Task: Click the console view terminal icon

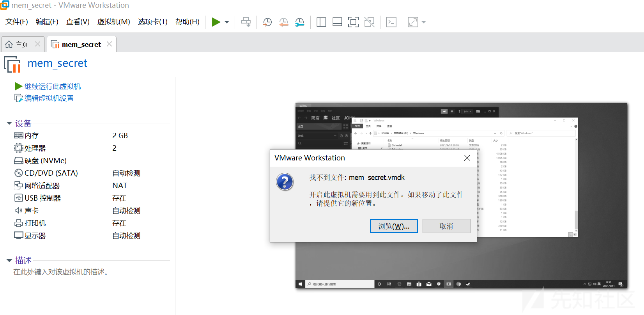Action: [391, 22]
